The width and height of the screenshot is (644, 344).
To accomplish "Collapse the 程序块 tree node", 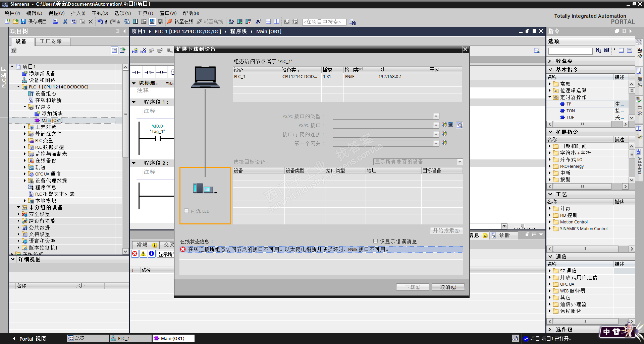I will pyautogui.click(x=25, y=107).
